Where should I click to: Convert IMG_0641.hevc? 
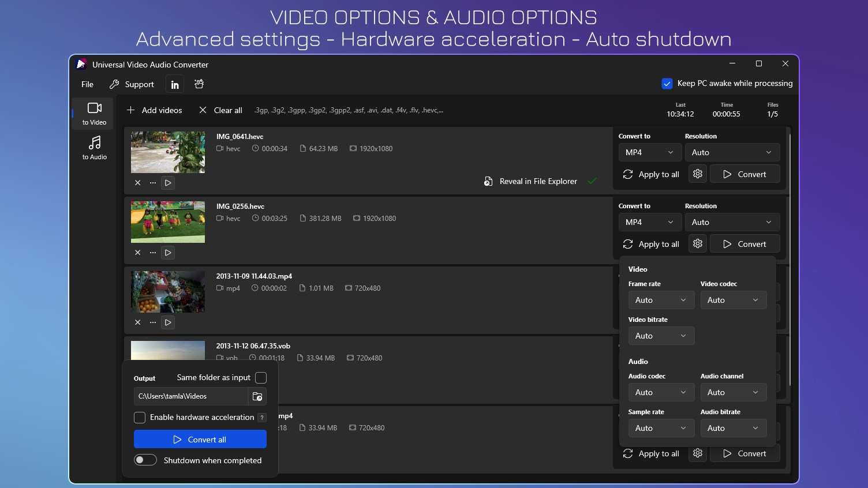tap(745, 174)
